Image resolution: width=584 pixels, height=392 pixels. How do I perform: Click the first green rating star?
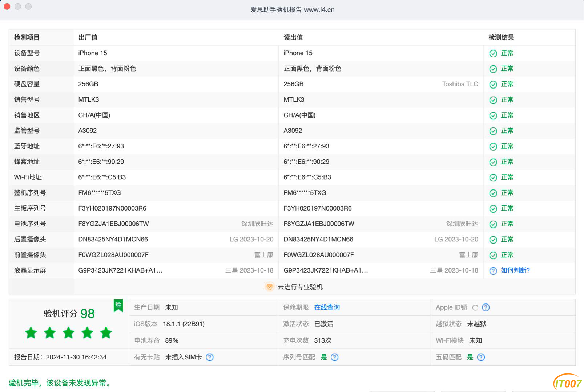(x=31, y=332)
